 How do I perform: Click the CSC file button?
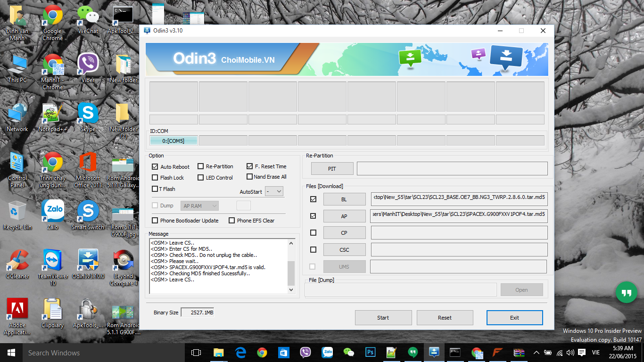point(344,250)
